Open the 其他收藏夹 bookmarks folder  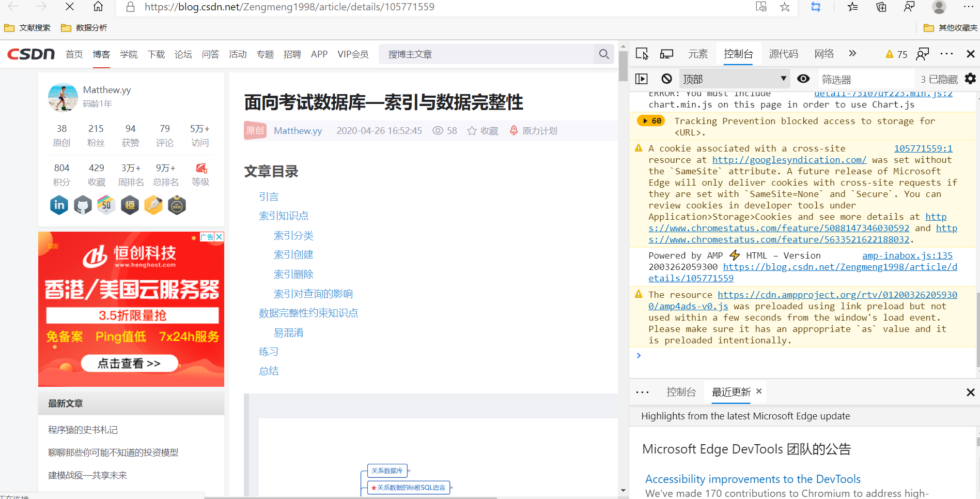951,27
